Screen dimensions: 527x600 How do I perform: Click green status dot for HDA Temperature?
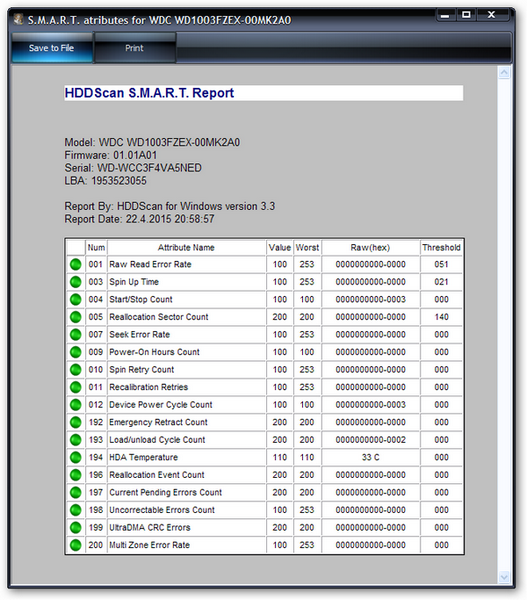pyautogui.click(x=76, y=457)
